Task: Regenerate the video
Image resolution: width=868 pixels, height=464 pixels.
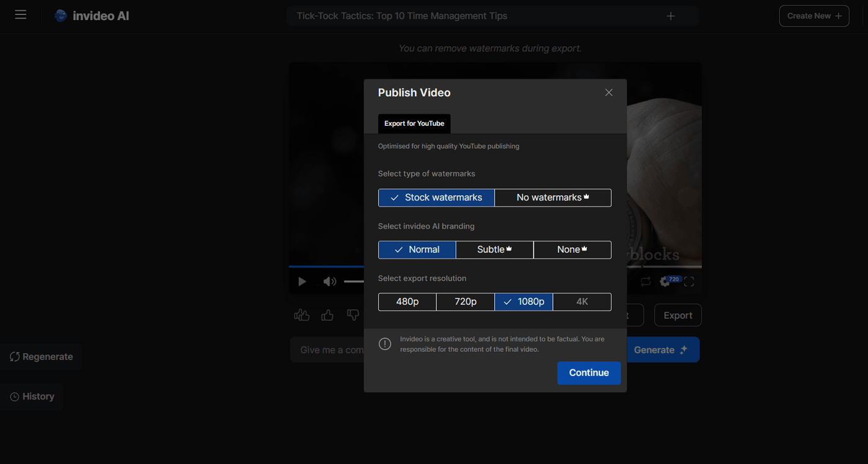Action: tap(41, 356)
